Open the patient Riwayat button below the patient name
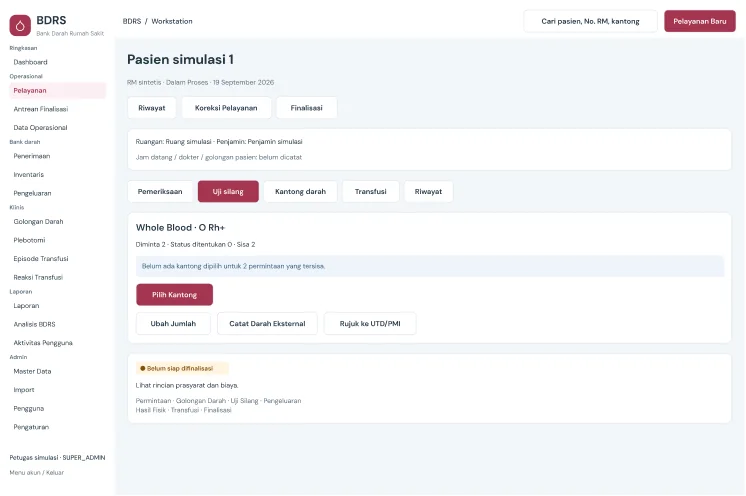 pyautogui.click(x=152, y=108)
